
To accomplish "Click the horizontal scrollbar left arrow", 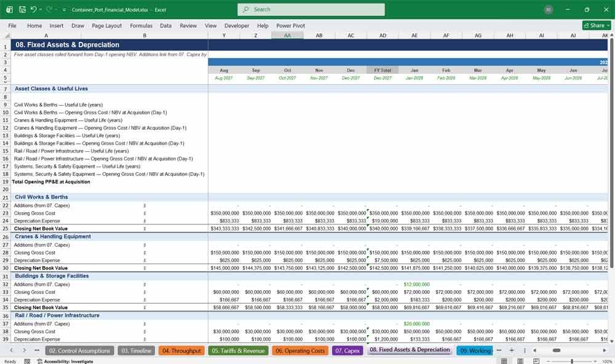I will [x=534, y=350].
